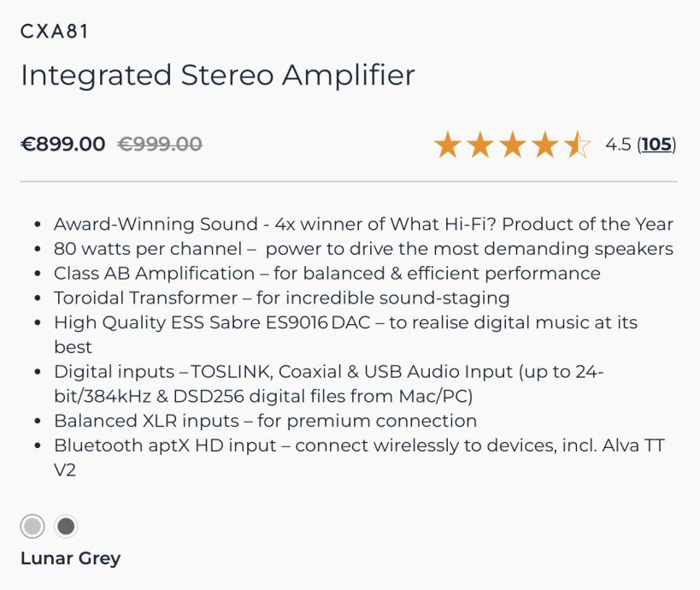Click the Bluetooth aptX HD input bullet
The width and height of the screenshot is (700, 590).
click(359, 445)
